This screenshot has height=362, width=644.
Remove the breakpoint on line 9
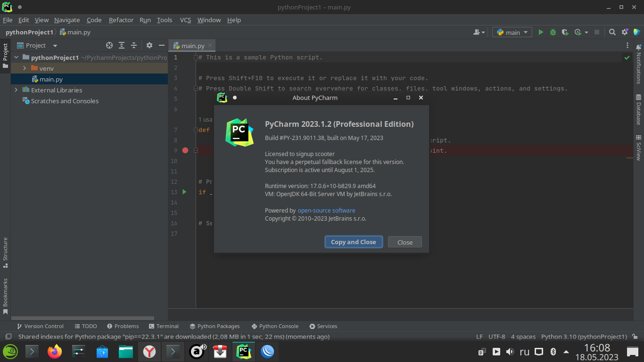185,150
